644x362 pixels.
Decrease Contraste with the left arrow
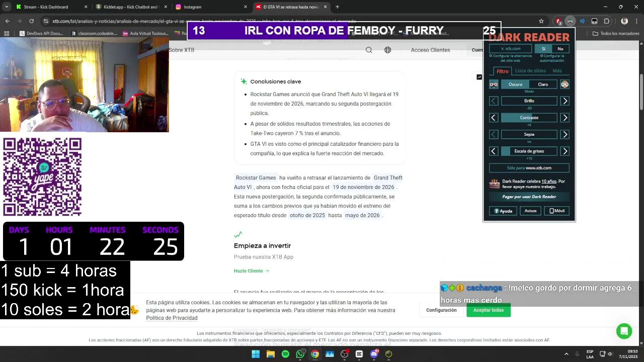click(494, 118)
